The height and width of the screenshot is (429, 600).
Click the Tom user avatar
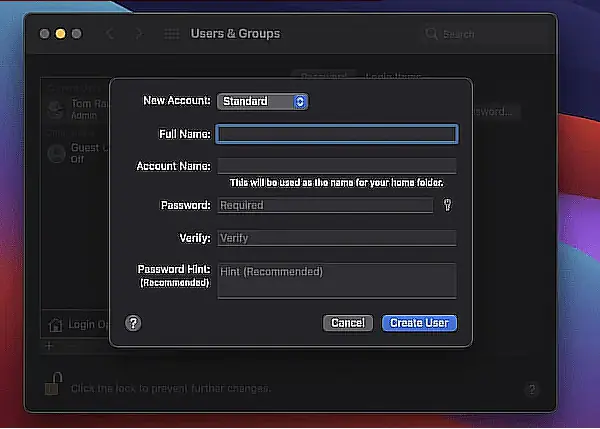[x=56, y=109]
